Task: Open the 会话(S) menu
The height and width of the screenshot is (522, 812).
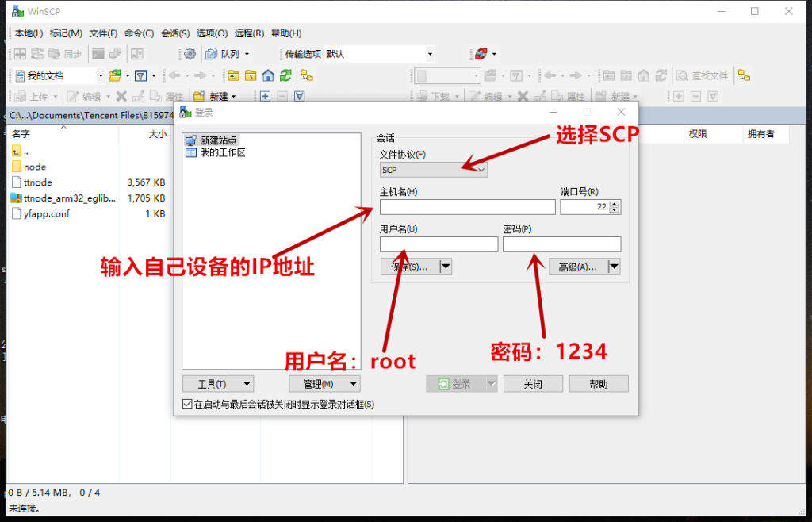Action: tap(175, 33)
